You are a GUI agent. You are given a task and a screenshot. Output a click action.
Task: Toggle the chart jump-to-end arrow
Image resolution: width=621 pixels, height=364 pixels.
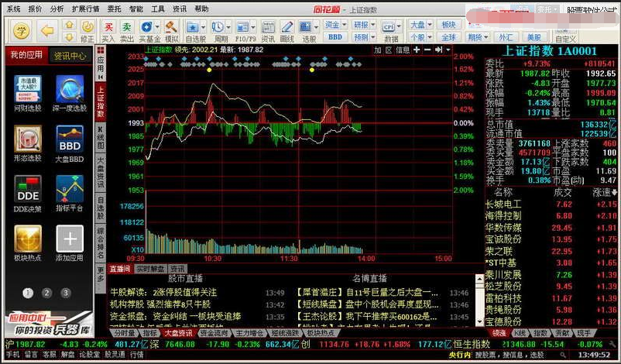[438, 50]
